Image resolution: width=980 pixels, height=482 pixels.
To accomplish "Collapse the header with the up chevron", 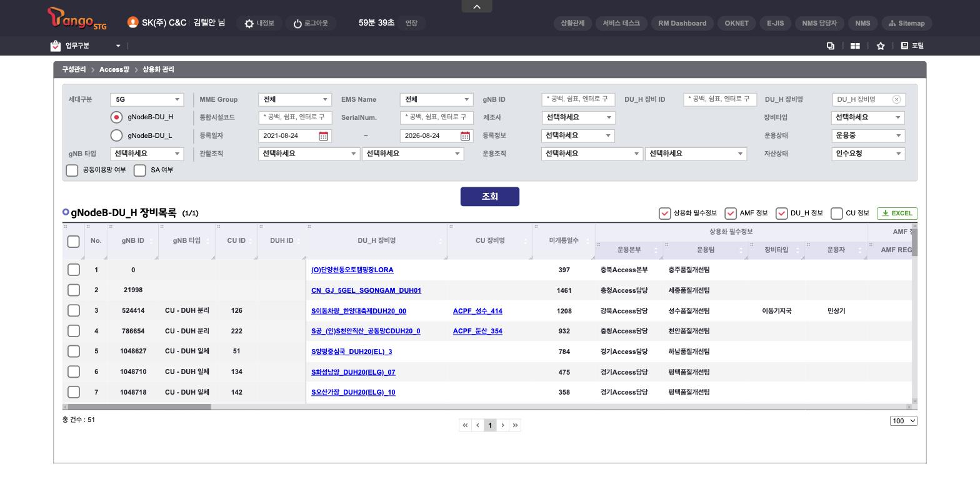I will pyautogui.click(x=477, y=6).
